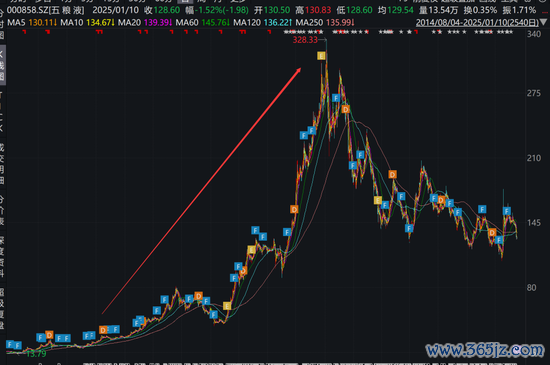
Task: Click the 2014/08/04-2025/01/10(2540日) date range link
Action: [x=477, y=22]
